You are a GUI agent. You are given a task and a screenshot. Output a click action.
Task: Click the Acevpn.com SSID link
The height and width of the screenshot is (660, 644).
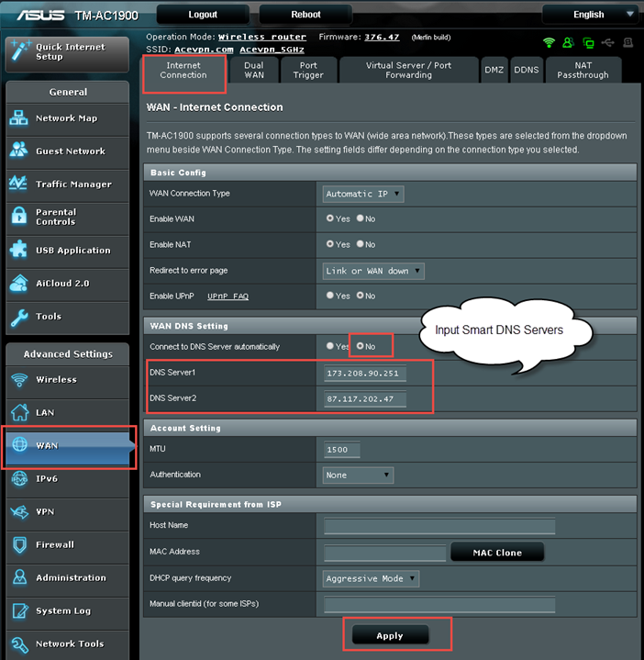coord(204,50)
